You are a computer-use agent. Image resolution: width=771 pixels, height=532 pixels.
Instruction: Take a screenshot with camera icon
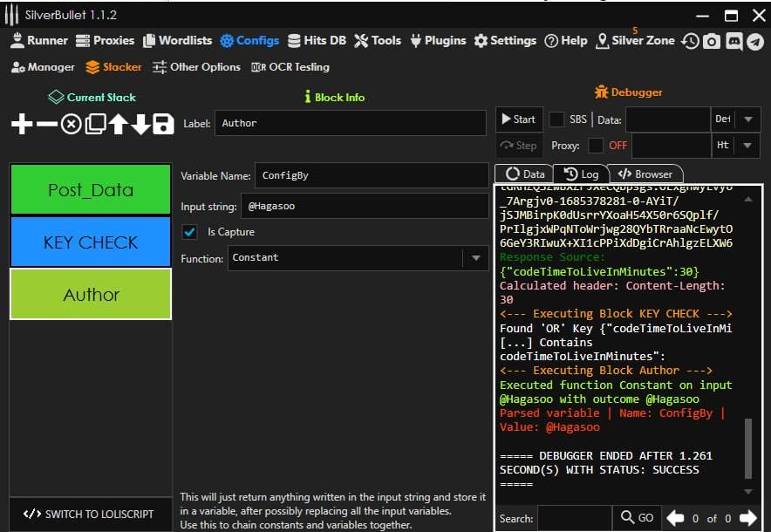[712, 41]
